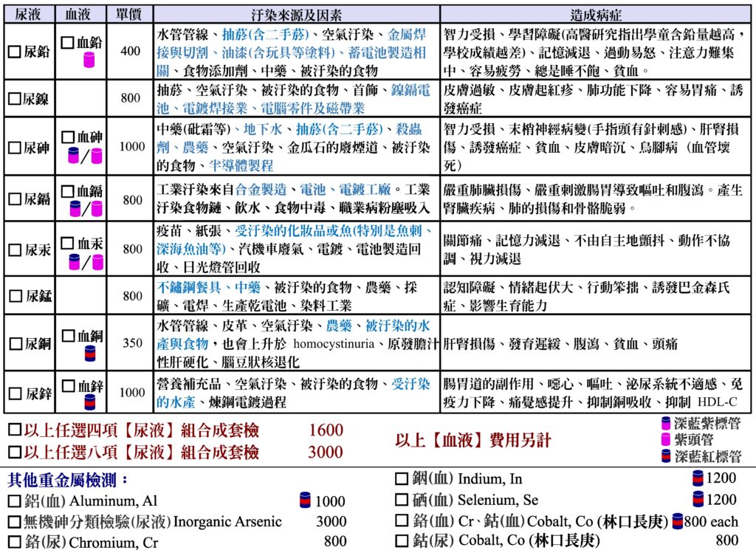This screenshot has height=550, width=756.
Task: Select the 尿鎳 checkbox
Action: click(15, 98)
